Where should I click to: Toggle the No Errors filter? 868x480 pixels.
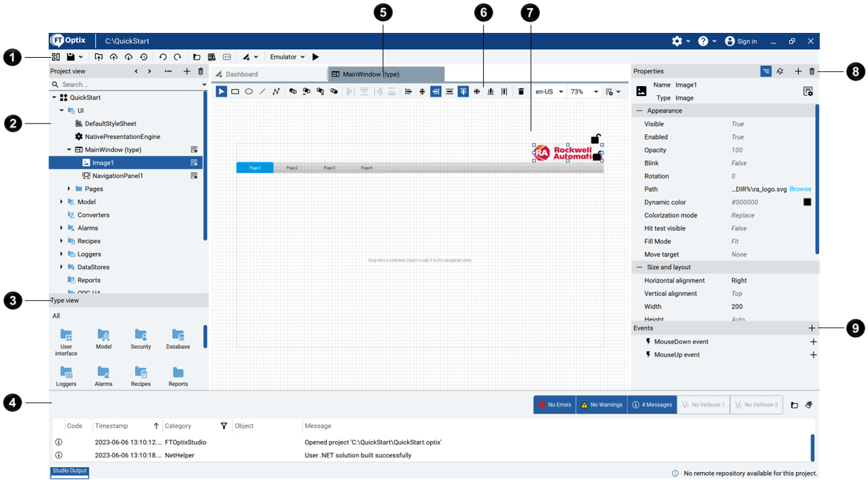(554, 405)
